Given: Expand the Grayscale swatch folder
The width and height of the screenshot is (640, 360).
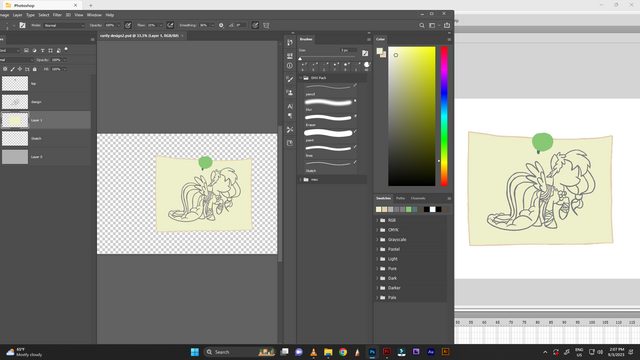Looking at the screenshot, I should click(377, 240).
